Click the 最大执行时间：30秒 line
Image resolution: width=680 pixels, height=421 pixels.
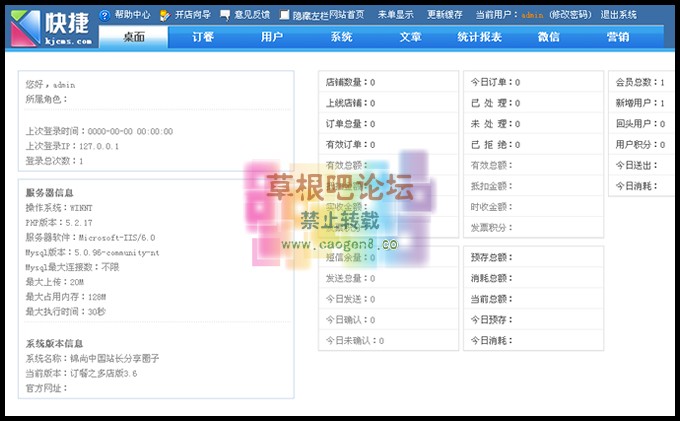[x=65, y=311]
